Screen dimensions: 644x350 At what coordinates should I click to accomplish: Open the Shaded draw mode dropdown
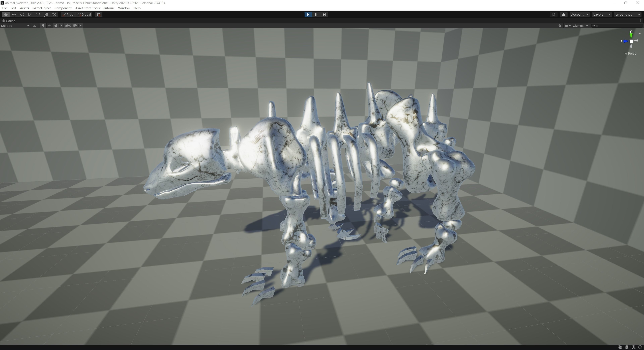15,25
